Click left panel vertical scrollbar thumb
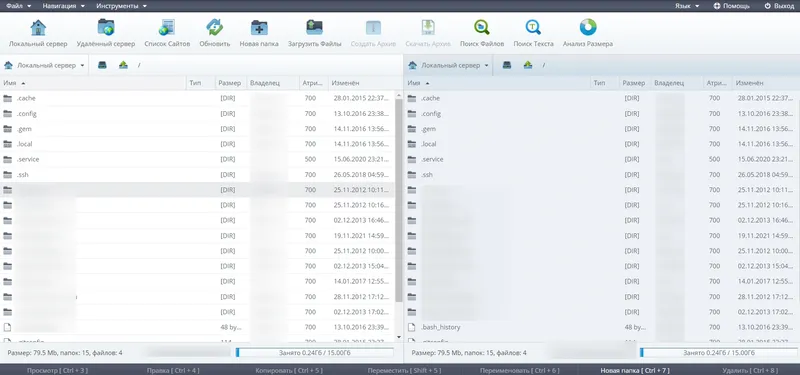The image size is (800, 375). (398, 200)
